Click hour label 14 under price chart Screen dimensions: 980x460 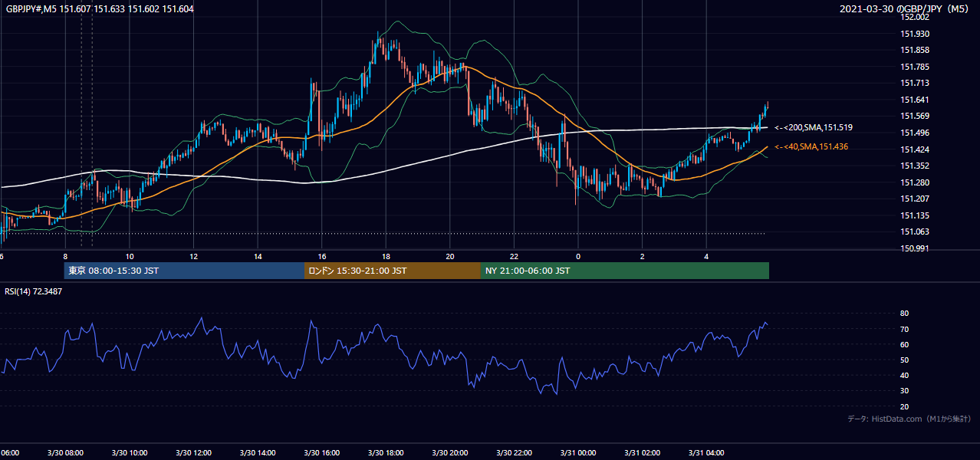click(x=258, y=256)
